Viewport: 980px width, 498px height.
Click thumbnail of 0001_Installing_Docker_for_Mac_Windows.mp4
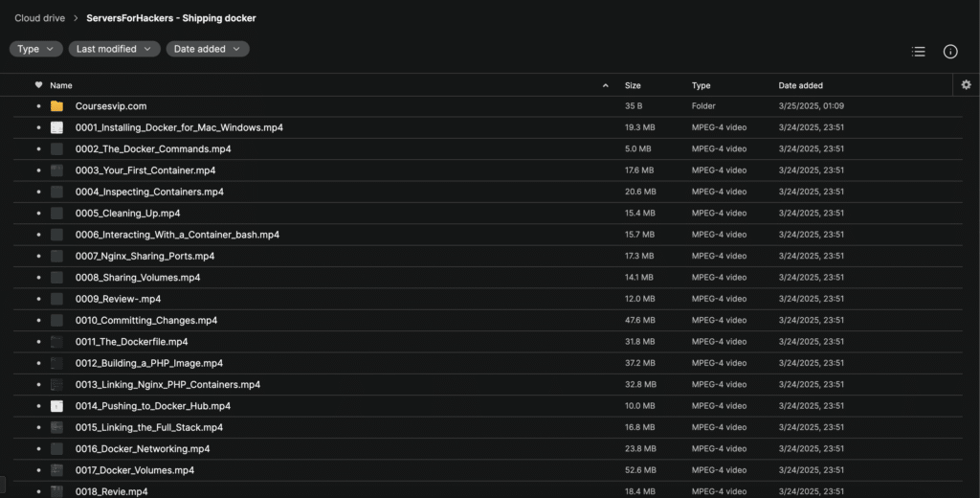56,127
